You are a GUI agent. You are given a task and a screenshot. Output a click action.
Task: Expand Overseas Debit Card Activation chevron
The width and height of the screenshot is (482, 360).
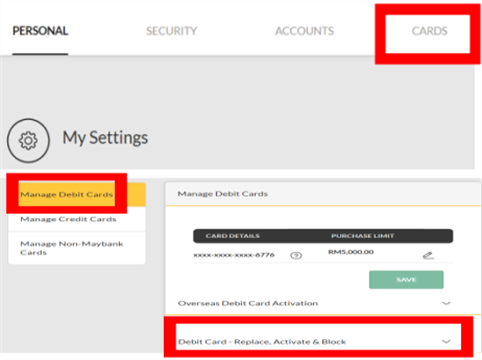coord(446,303)
